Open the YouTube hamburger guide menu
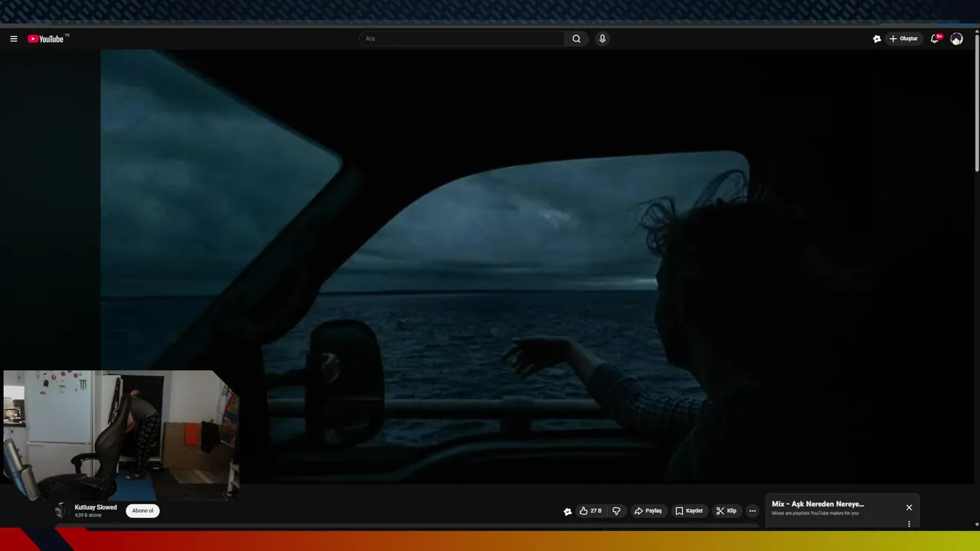980x551 pixels. pyautogui.click(x=14, y=39)
